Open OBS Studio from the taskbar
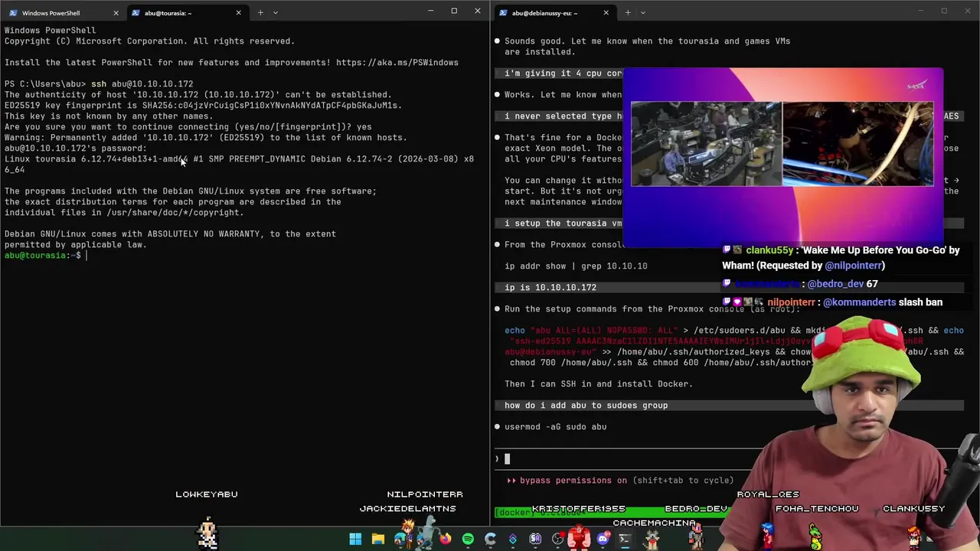Image resolution: width=980 pixels, height=551 pixels. (x=557, y=540)
